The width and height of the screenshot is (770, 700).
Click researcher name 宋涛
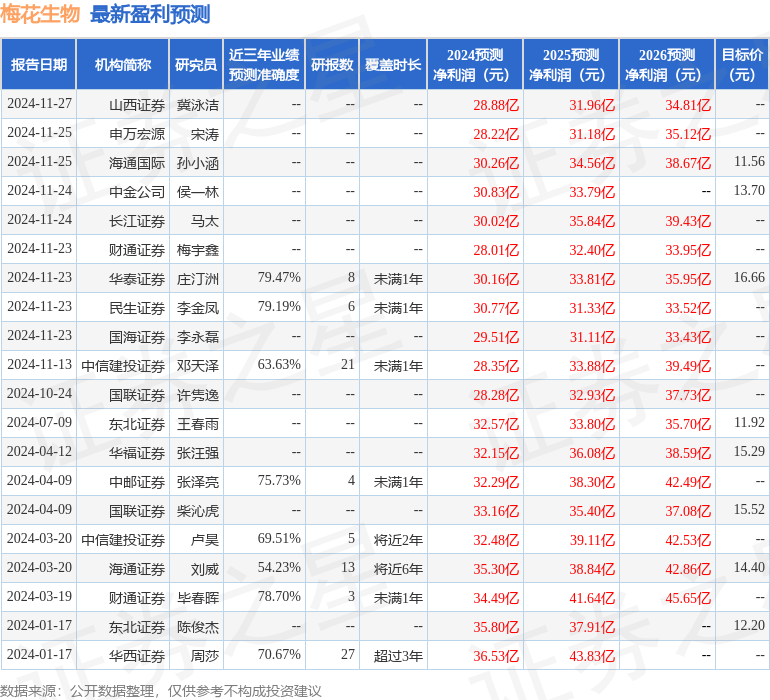[x=205, y=134]
